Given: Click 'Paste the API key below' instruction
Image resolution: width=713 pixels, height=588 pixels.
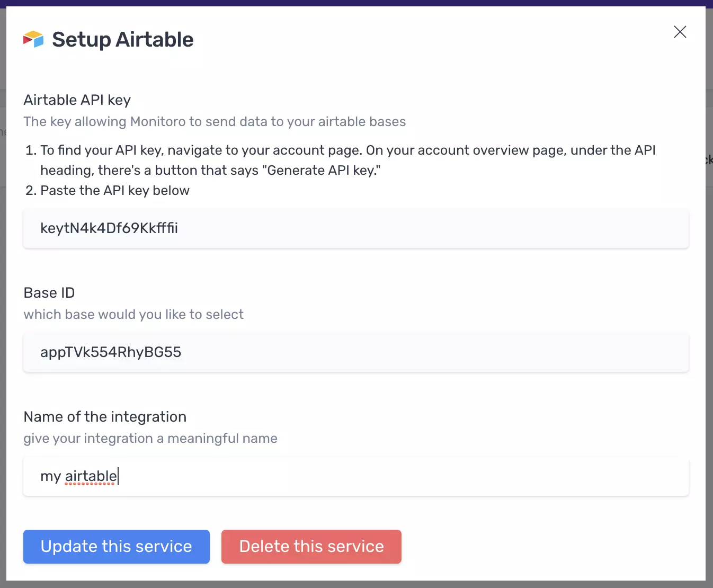Looking at the screenshot, I should pos(115,191).
